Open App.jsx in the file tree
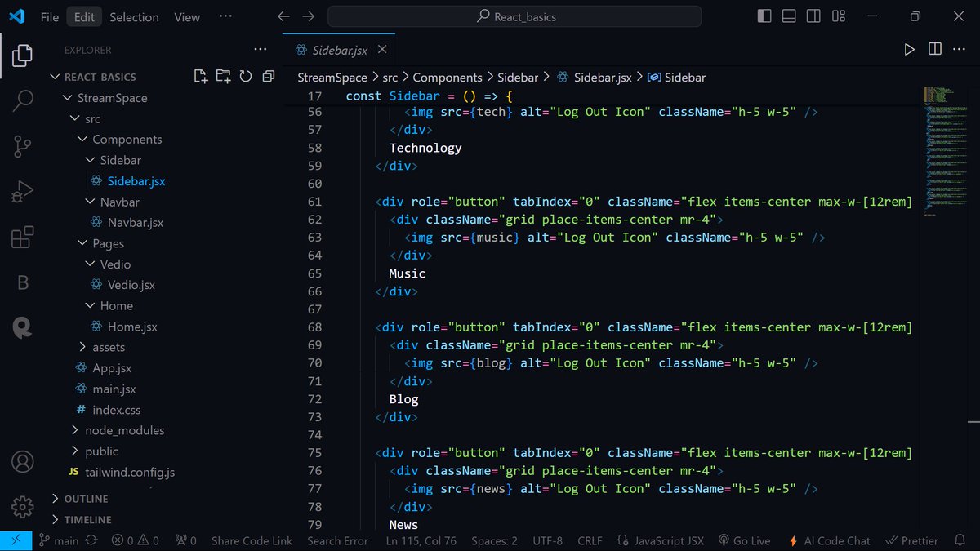The height and width of the screenshot is (551, 980). point(112,368)
